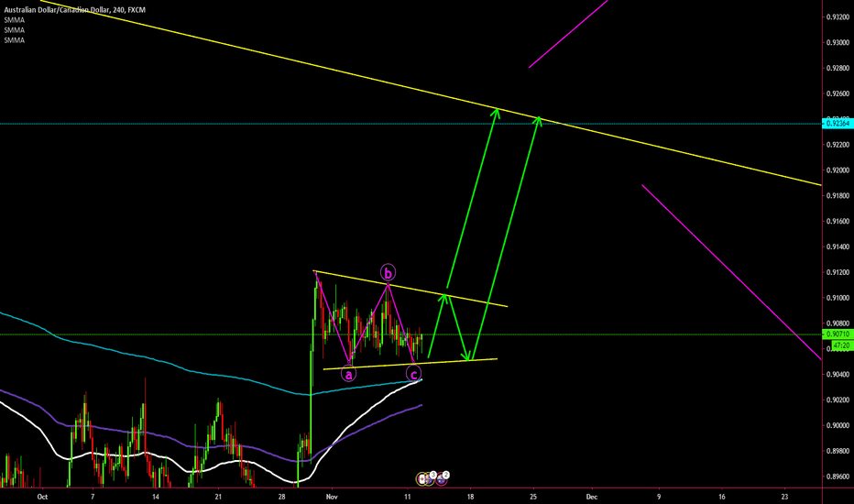This screenshot has width=854, height=504.
Task: Select the circled 'a' wave label
Action: (x=348, y=374)
